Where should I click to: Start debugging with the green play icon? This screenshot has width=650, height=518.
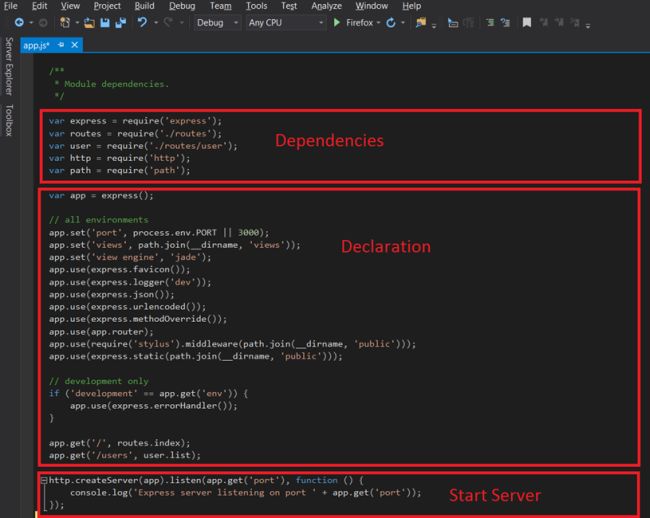pos(337,22)
